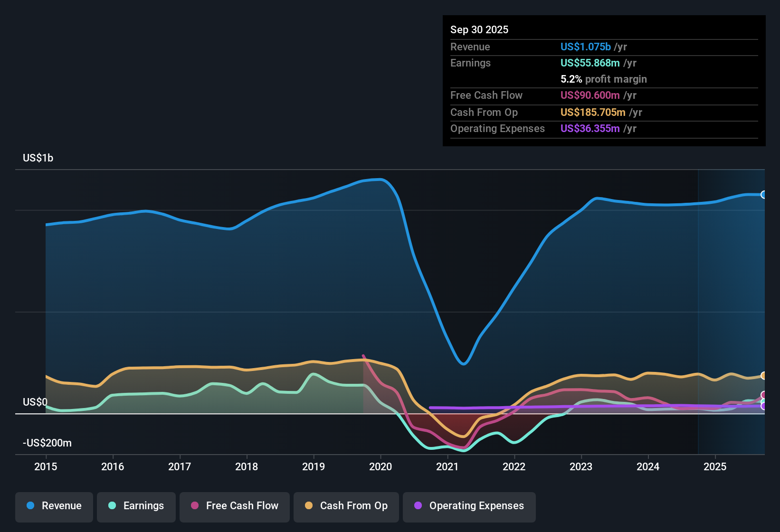
Task: Collapse the Cash From Op legend entry
Action: click(346, 506)
